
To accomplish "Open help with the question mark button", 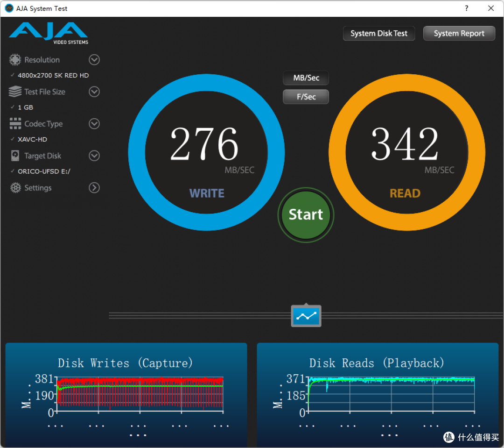I will [x=466, y=8].
